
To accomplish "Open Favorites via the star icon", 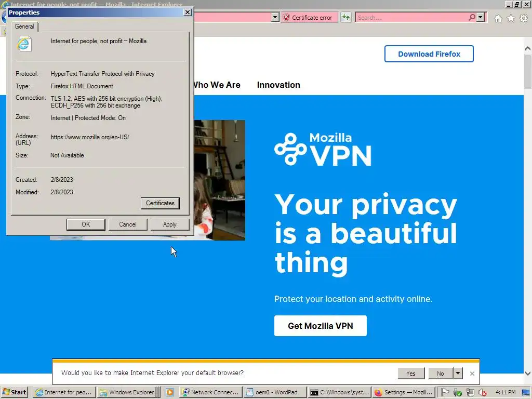I will click(511, 18).
